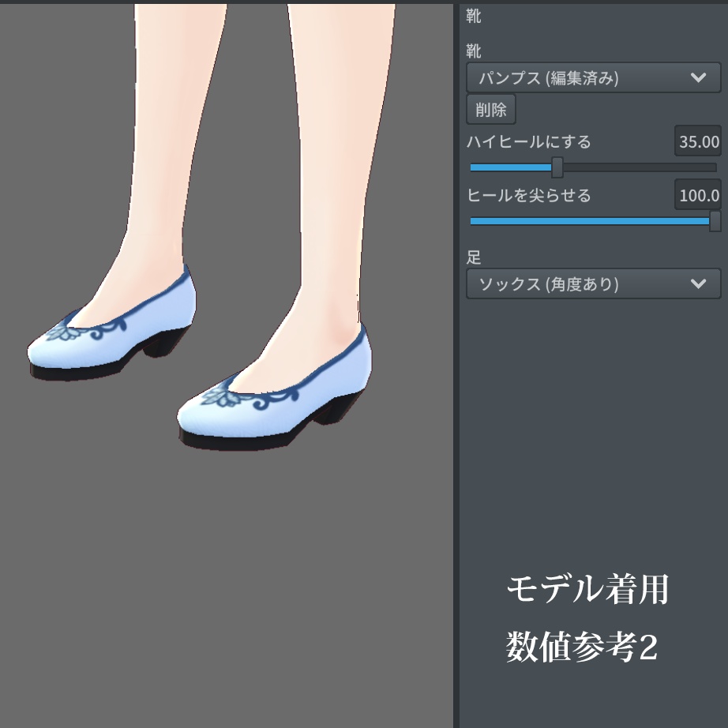Select the 35.00 high heel value field
The height and width of the screenshot is (728, 728).
pyautogui.click(x=698, y=141)
